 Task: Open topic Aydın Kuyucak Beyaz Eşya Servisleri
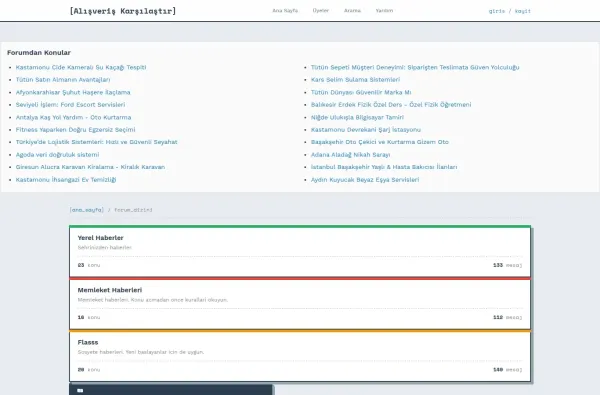[x=365, y=180]
